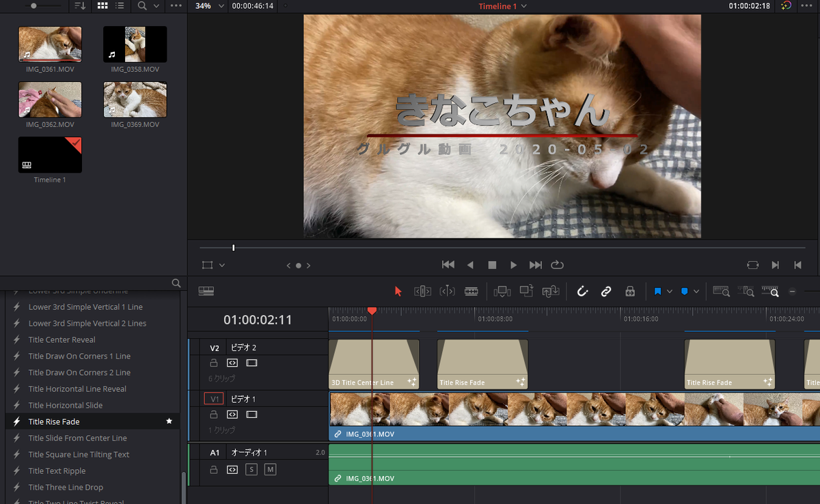The image size is (820, 504).
Task: Toggle loop playback button
Action: click(558, 265)
